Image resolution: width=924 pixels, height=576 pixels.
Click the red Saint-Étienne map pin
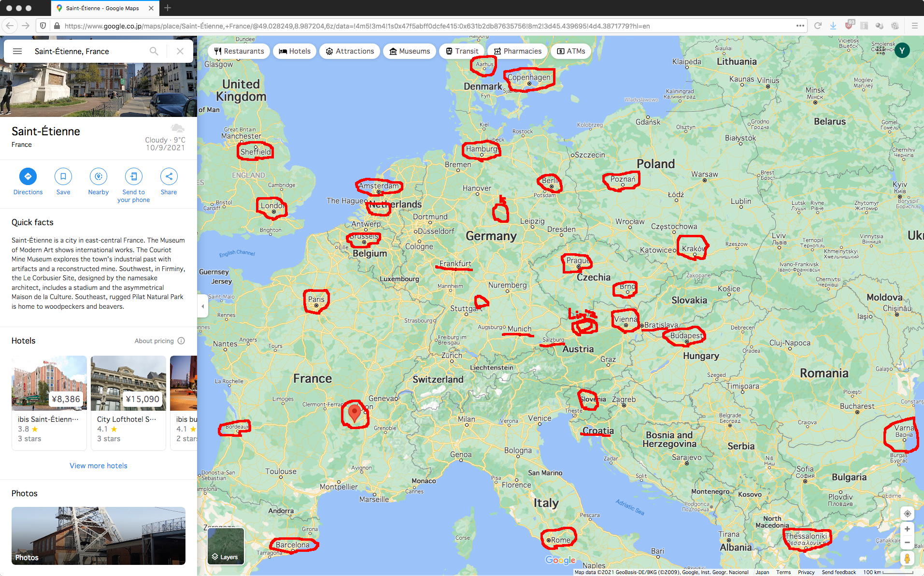pyautogui.click(x=354, y=413)
